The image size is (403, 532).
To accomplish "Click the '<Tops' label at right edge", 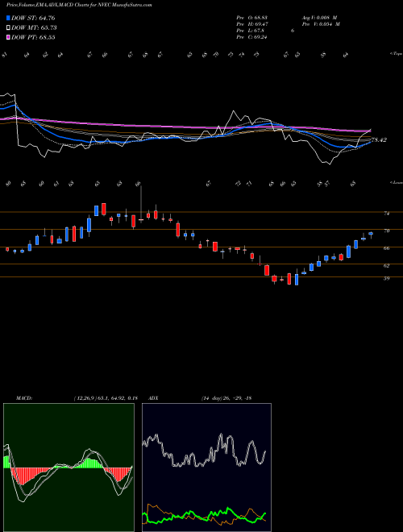I will (396, 54).
